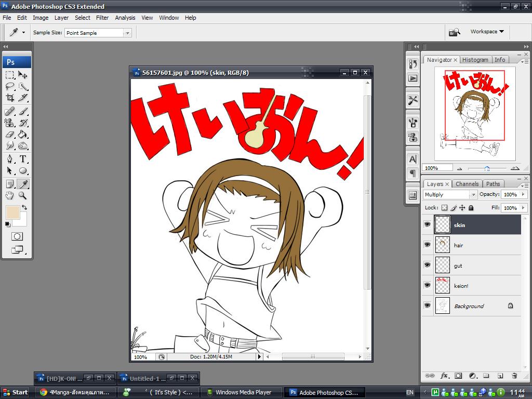Hide the Background layer
Screen dimensions: 532x399
427,305
